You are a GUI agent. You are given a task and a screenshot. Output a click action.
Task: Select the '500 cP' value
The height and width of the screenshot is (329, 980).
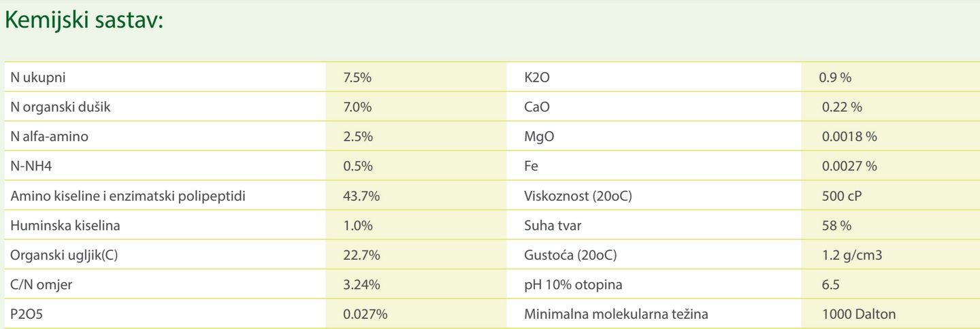point(842,196)
